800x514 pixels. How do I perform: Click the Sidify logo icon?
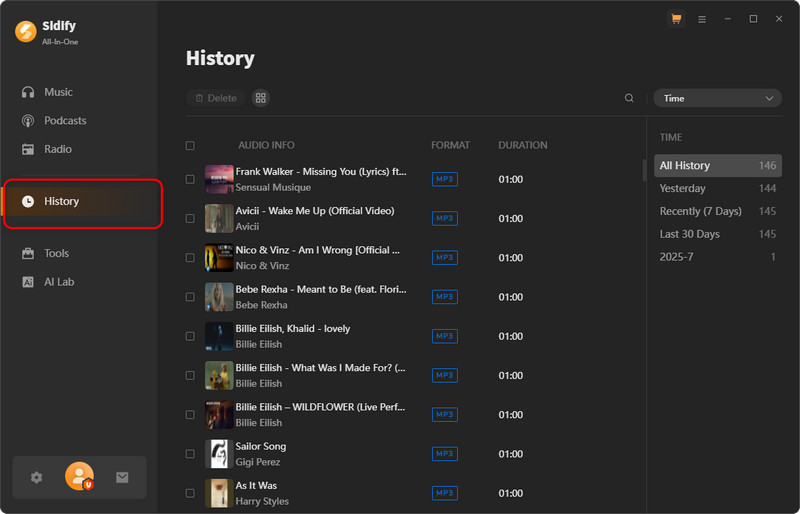point(26,32)
